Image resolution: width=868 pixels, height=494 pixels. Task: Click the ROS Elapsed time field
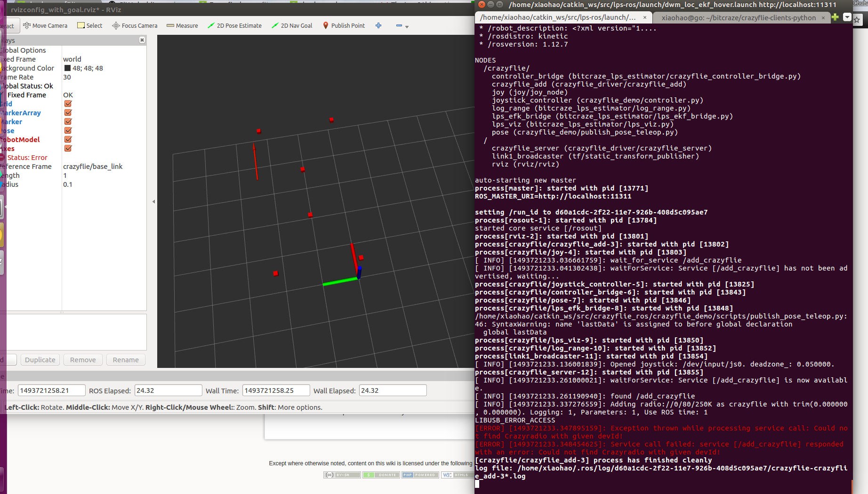(168, 390)
